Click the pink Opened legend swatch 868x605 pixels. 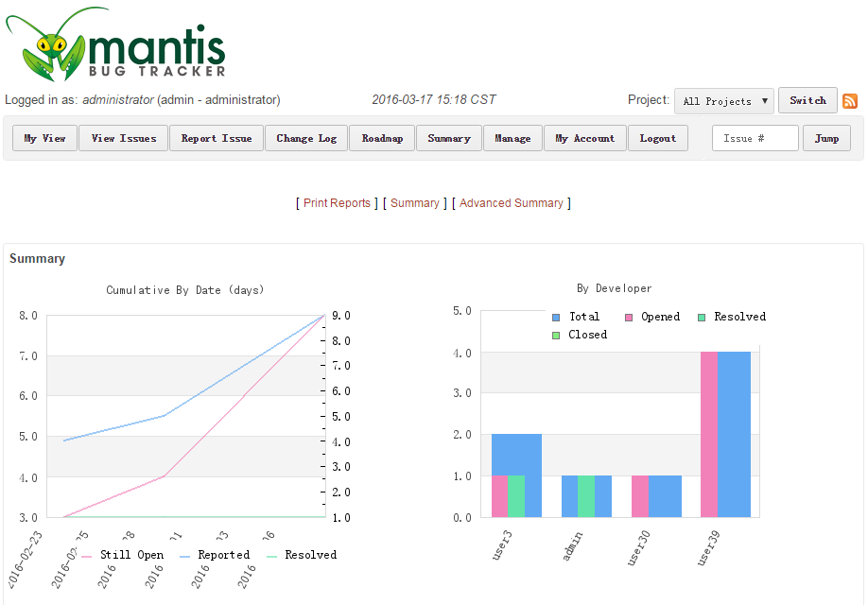(628, 318)
